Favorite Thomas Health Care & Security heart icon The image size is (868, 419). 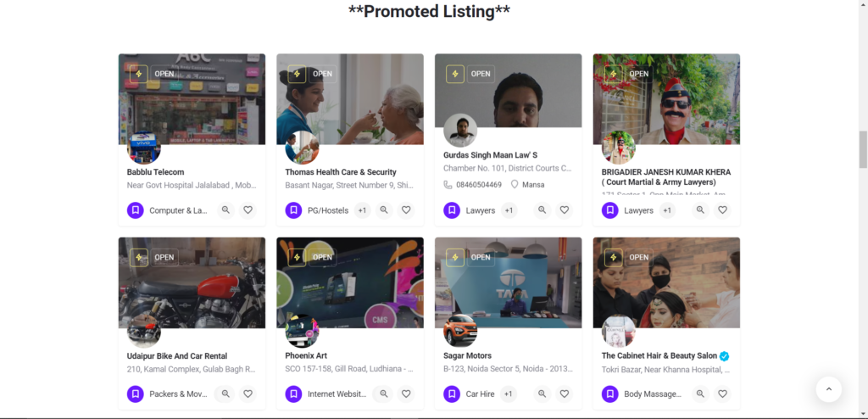pyautogui.click(x=406, y=210)
